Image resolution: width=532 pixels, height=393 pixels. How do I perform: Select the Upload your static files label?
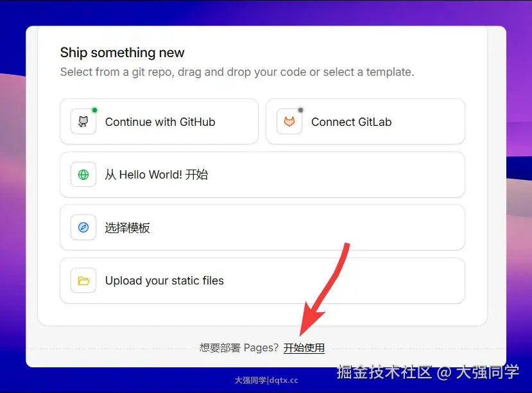tap(164, 281)
